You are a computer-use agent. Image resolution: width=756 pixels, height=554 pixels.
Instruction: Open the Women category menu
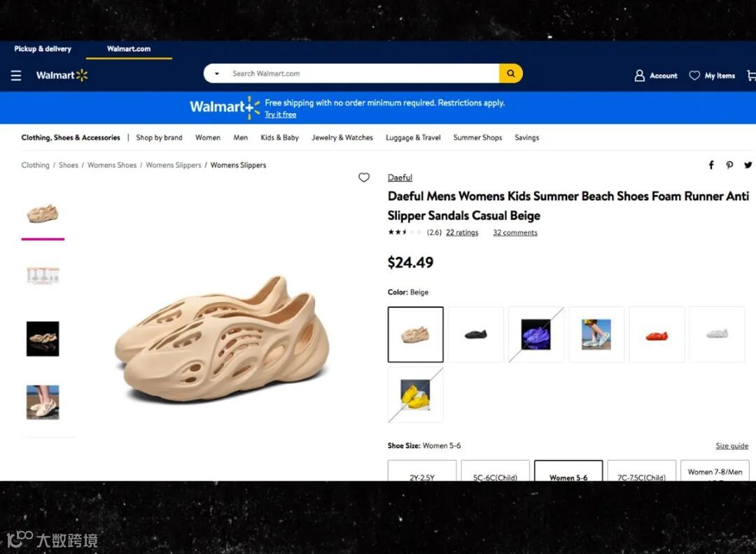[208, 137]
